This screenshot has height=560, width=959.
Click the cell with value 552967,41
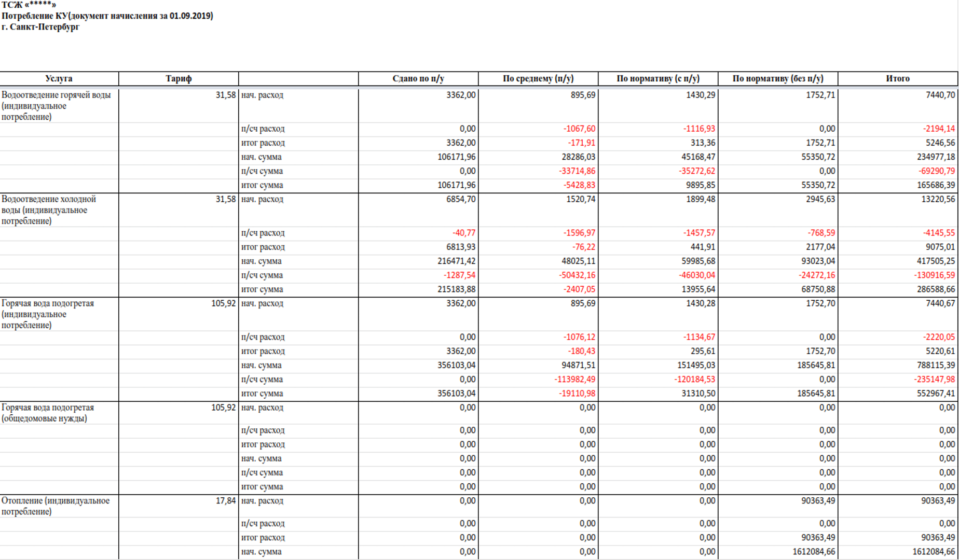point(936,394)
